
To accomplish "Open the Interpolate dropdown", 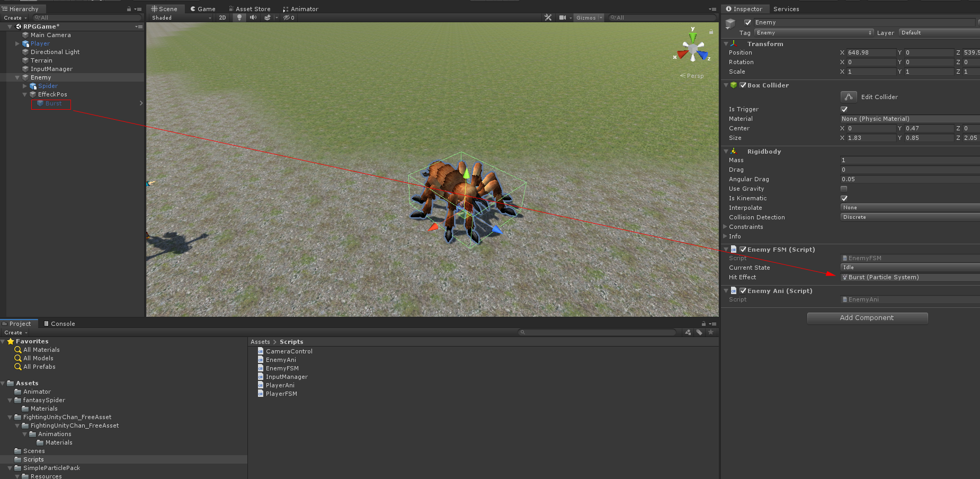I will 910,208.
